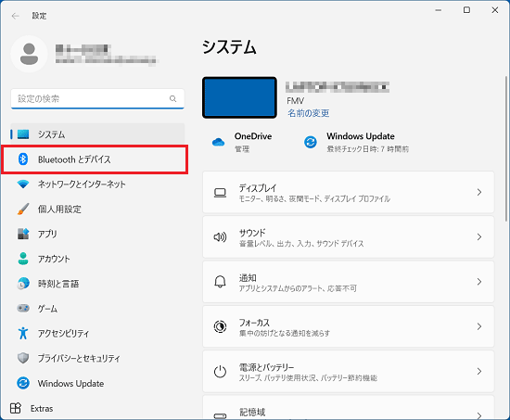Click the フォーカス title text
The width and height of the screenshot is (510, 420).
click(254, 323)
